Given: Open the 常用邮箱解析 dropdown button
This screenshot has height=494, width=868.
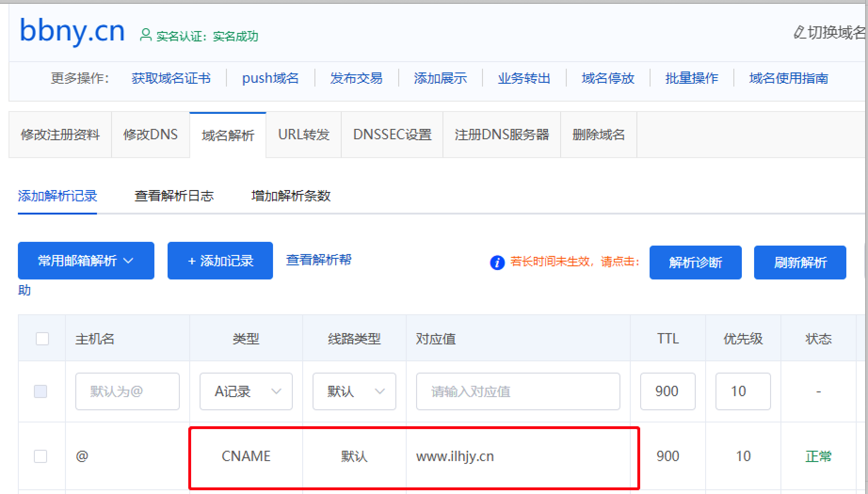Looking at the screenshot, I should (x=86, y=261).
